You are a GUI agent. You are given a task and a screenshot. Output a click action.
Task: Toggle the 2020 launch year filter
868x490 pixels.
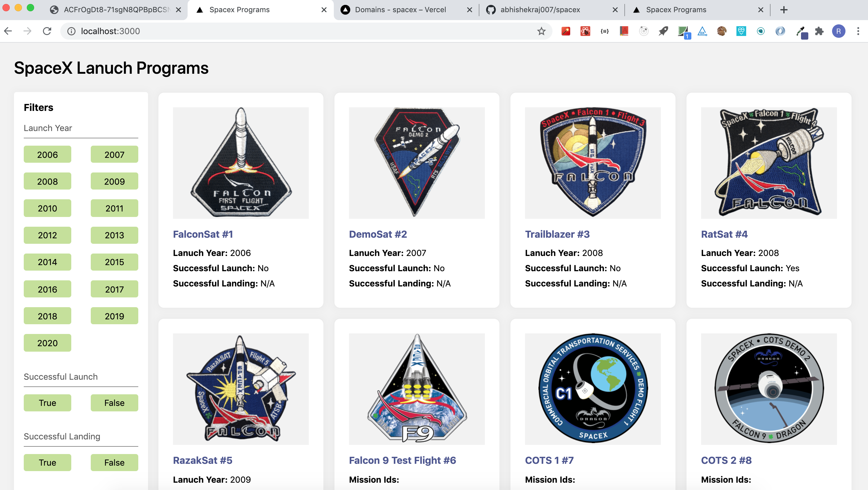tap(47, 343)
